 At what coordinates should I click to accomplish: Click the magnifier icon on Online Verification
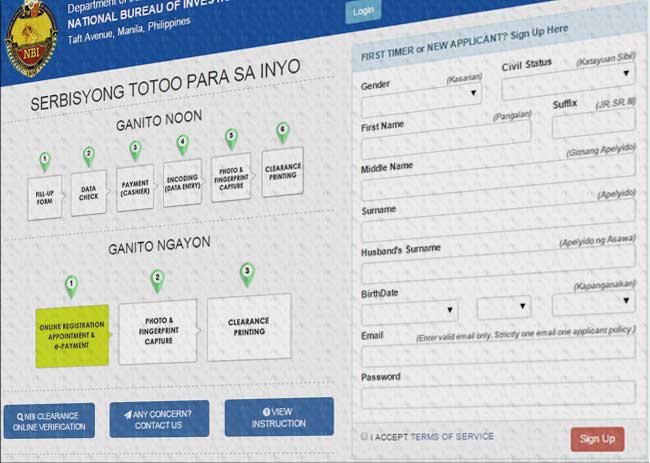click(x=20, y=416)
